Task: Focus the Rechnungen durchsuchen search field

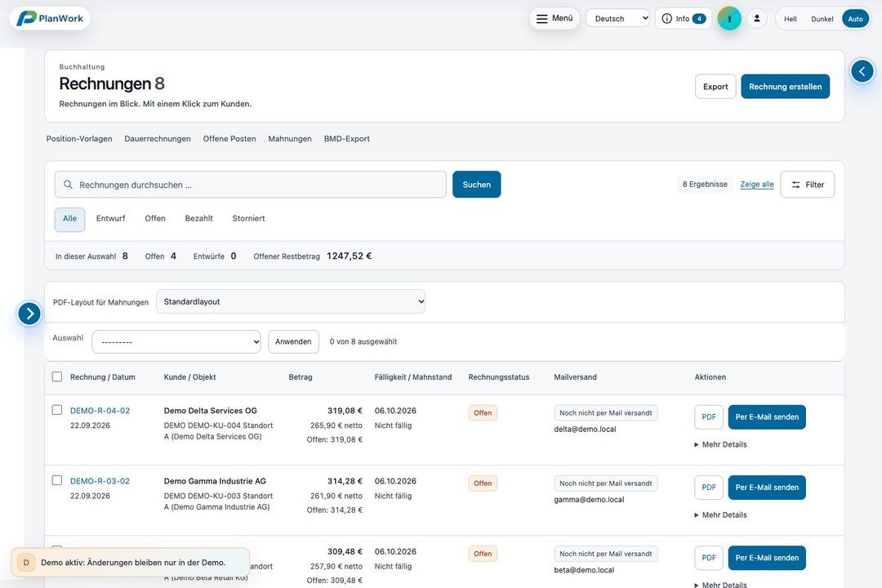Action: 251,185
